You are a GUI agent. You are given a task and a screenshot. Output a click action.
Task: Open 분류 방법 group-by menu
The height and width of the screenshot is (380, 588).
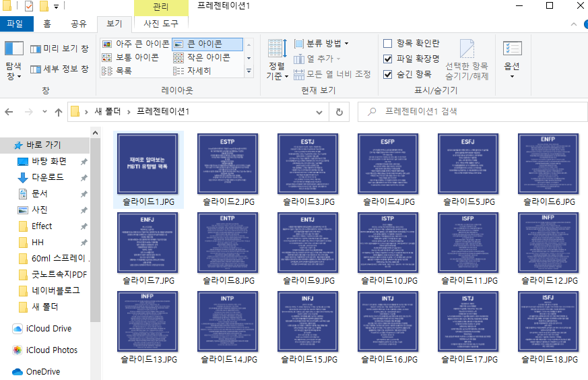321,44
